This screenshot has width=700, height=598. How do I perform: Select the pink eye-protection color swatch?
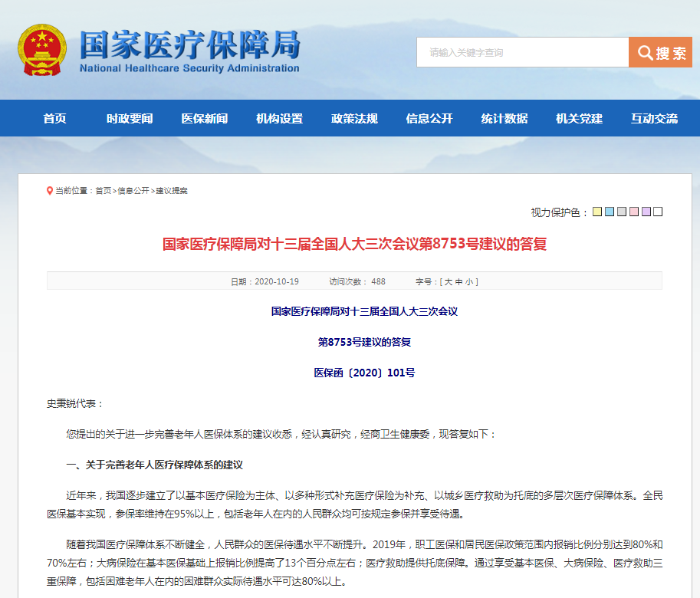633,212
